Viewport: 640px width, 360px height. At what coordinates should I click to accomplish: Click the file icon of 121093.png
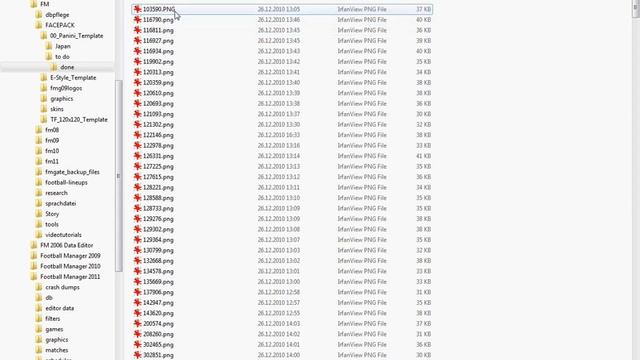point(138,114)
